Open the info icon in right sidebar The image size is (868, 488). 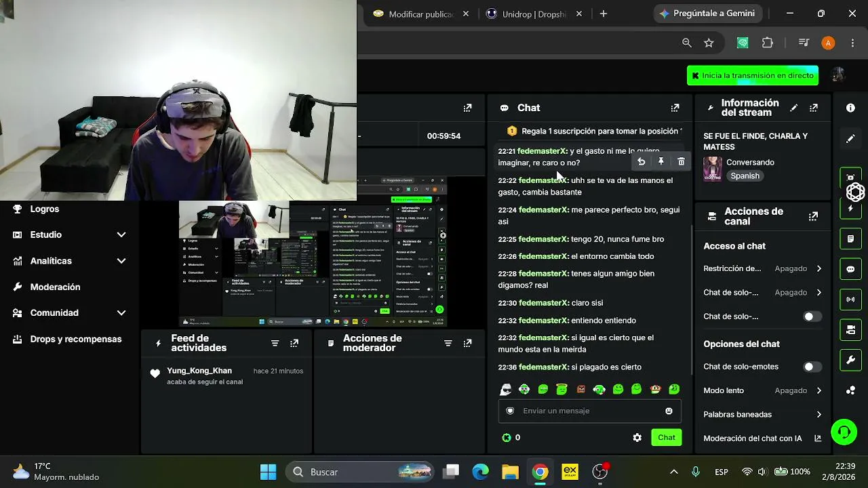point(850,108)
